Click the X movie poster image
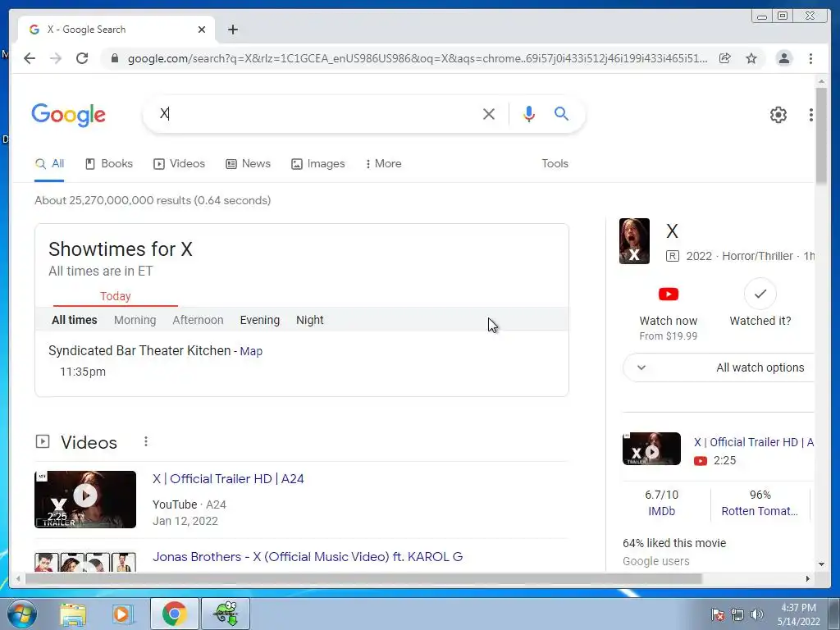840x630 pixels. pos(634,241)
